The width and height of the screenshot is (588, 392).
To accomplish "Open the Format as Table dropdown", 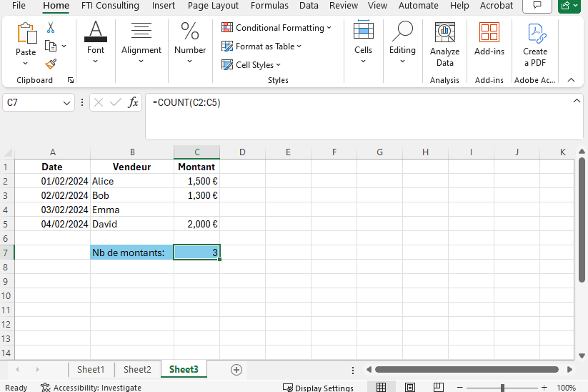I will point(261,46).
